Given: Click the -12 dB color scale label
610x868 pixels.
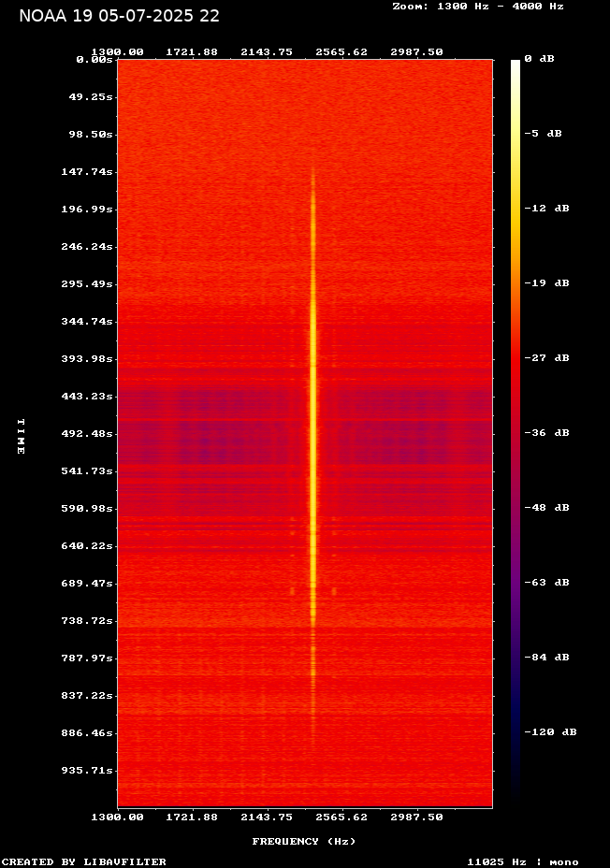Looking at the screenshot, I should pos(545,209).
